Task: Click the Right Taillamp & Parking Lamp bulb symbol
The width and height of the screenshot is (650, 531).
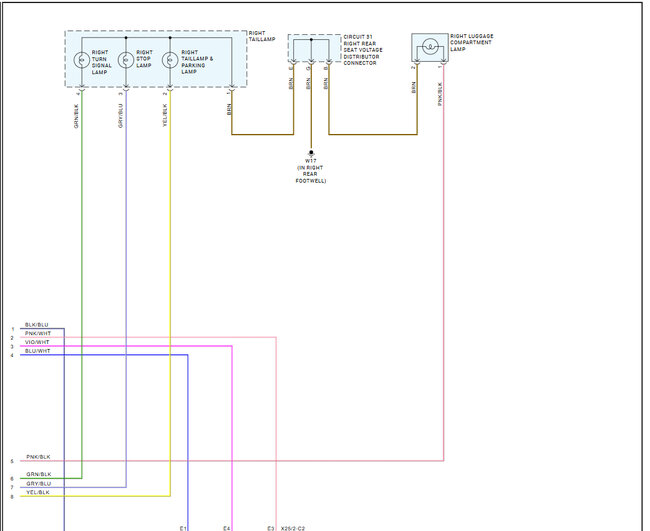Action: 170,60
